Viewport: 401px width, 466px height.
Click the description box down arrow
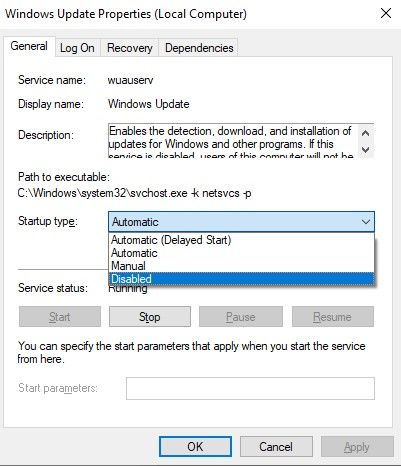[365, 149]
